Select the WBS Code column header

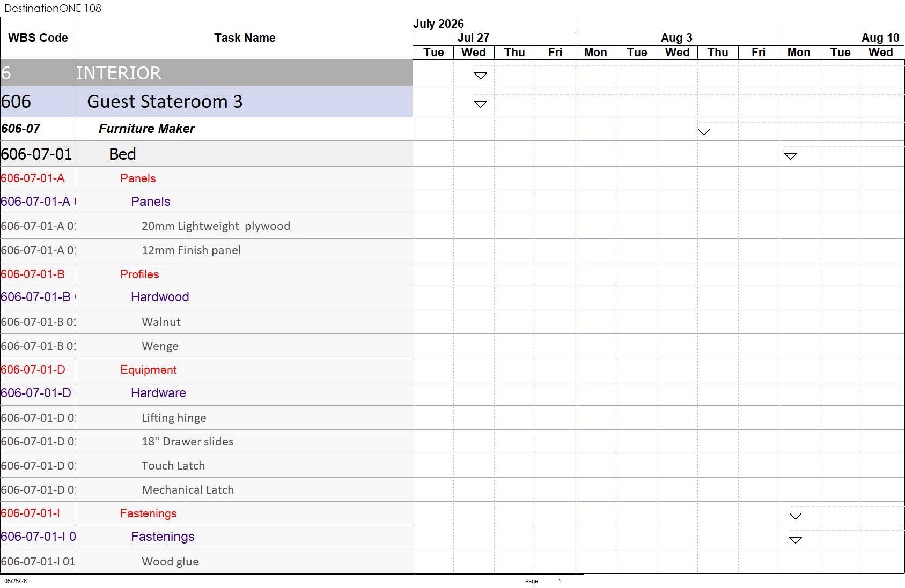click(38, 38)
